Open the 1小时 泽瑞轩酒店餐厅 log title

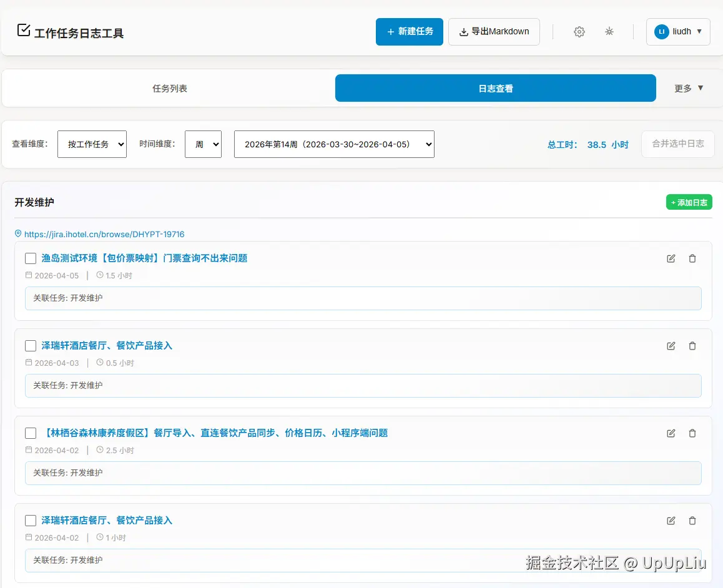coord(107,520)
